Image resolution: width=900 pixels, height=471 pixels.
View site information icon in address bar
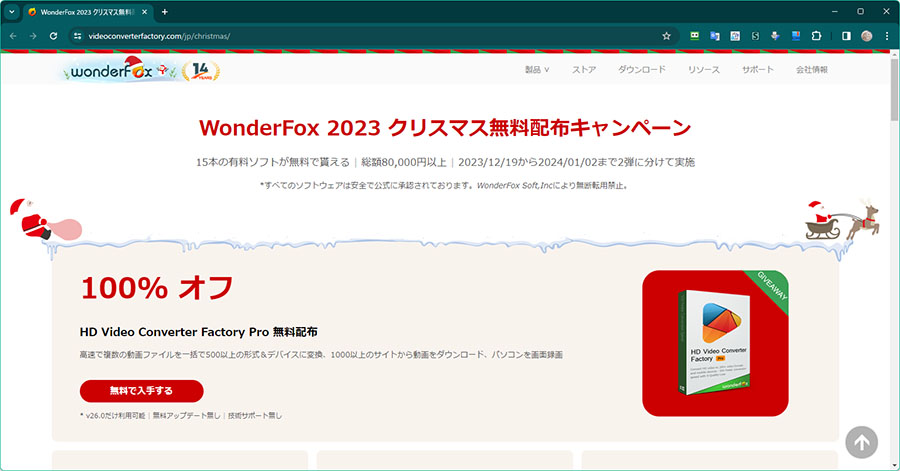click(77, 36)
